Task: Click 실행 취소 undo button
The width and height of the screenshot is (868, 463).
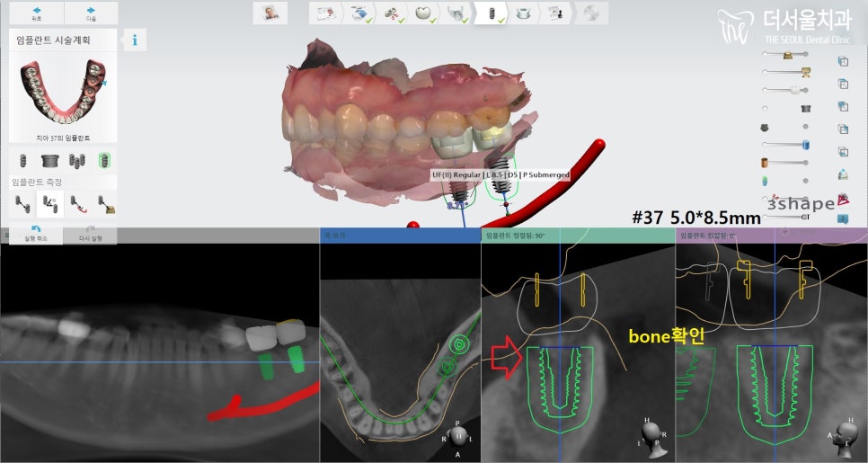Action: [x=36, y=233]
